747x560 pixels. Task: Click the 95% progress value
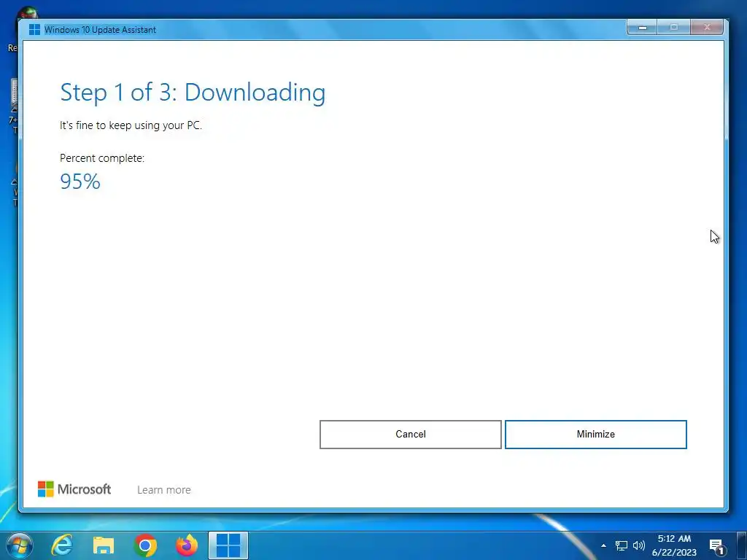(x=80, y=182)
